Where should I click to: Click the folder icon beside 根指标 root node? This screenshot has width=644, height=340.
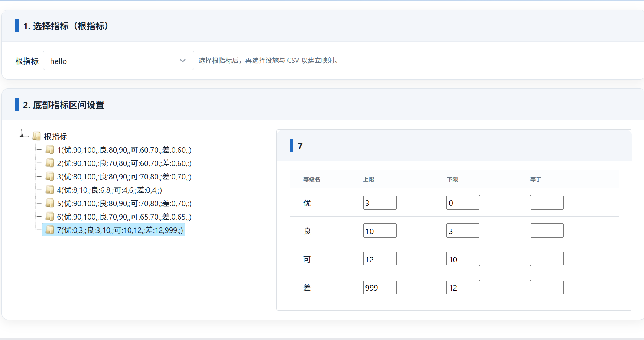pos(36,136)
